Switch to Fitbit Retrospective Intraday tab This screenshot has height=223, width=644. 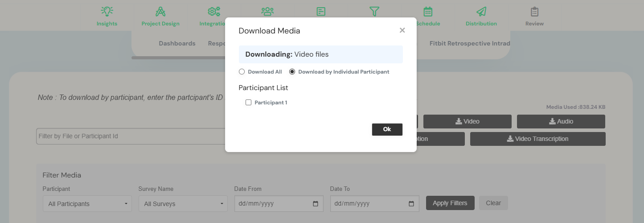[470, 43]
